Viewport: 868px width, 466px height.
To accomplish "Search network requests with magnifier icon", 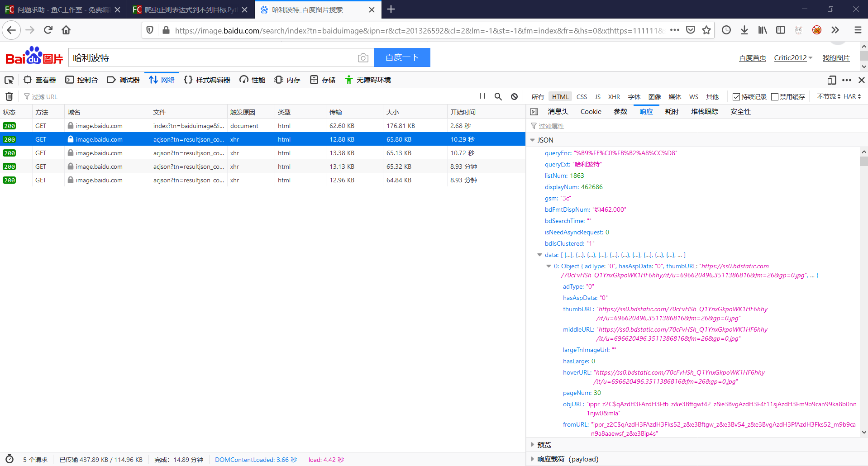I will coord(498,96).
